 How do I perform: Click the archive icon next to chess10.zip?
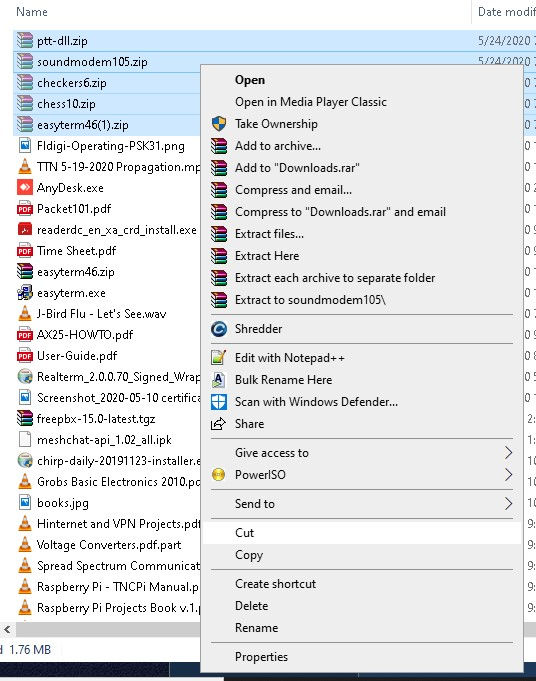[x=25, y=104]
